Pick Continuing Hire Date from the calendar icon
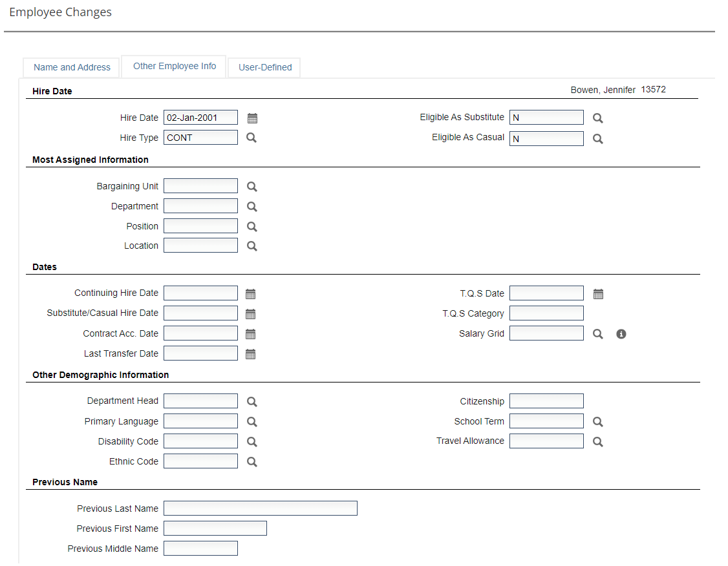 (251, 294)
